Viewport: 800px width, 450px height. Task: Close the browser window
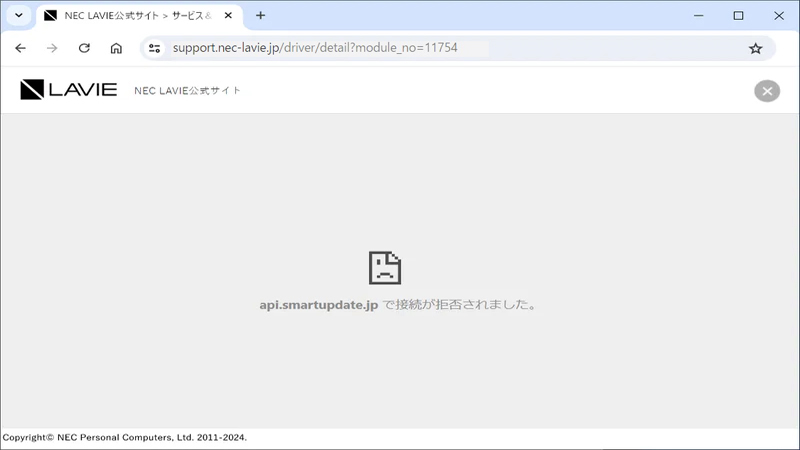(x=779, y=16)
